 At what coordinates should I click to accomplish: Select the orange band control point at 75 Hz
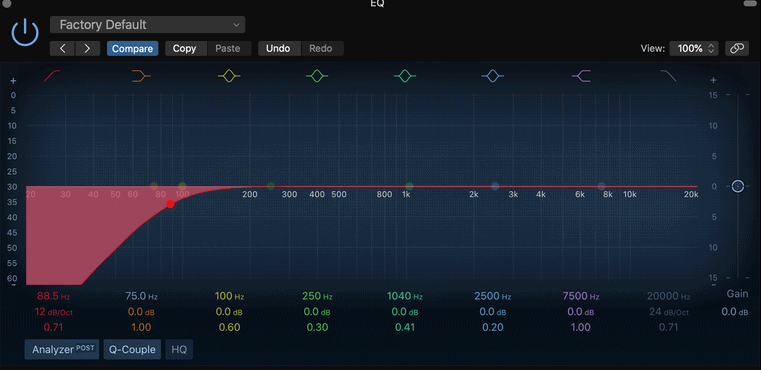tap(154, 186)
